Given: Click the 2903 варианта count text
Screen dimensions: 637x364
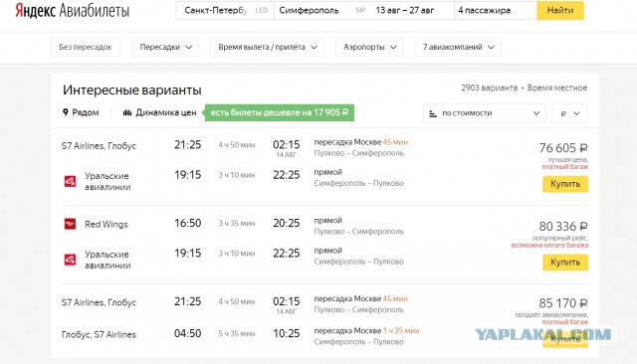Looking at the screenshot, I should [489, 88].
